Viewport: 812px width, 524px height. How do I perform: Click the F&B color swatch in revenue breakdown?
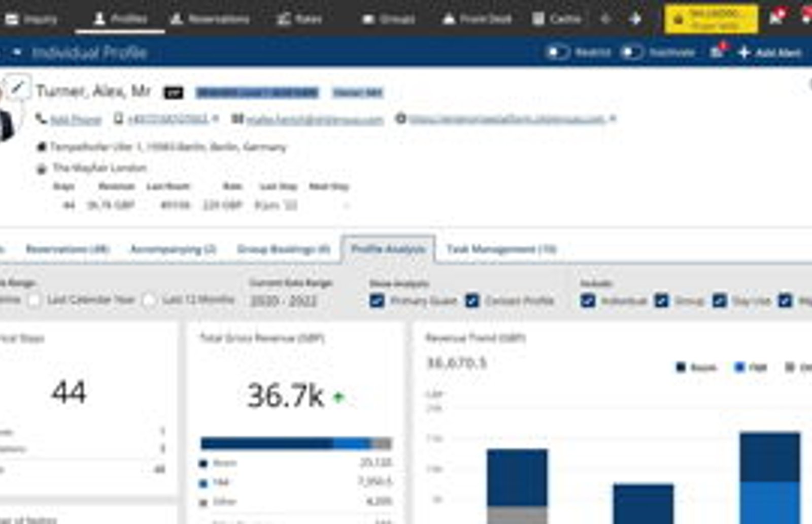204,483
